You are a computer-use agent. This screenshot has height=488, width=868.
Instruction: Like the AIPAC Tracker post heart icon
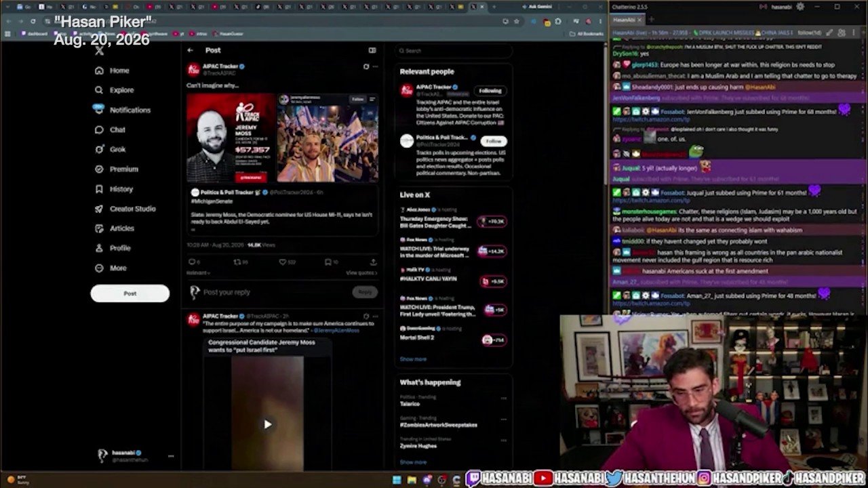coord(283,262)
